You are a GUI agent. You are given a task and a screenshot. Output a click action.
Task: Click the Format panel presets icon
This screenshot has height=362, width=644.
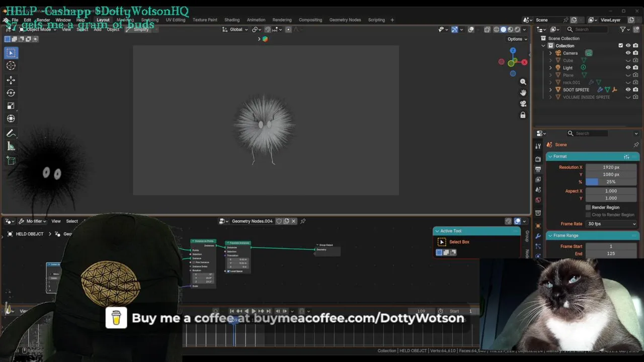(626, 157)
